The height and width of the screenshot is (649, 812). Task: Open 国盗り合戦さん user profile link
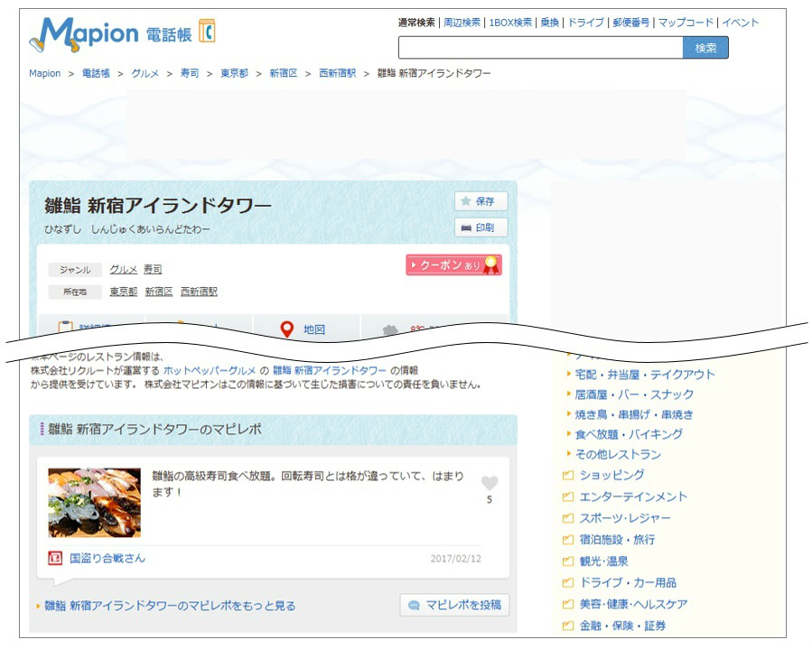point(107,559)
